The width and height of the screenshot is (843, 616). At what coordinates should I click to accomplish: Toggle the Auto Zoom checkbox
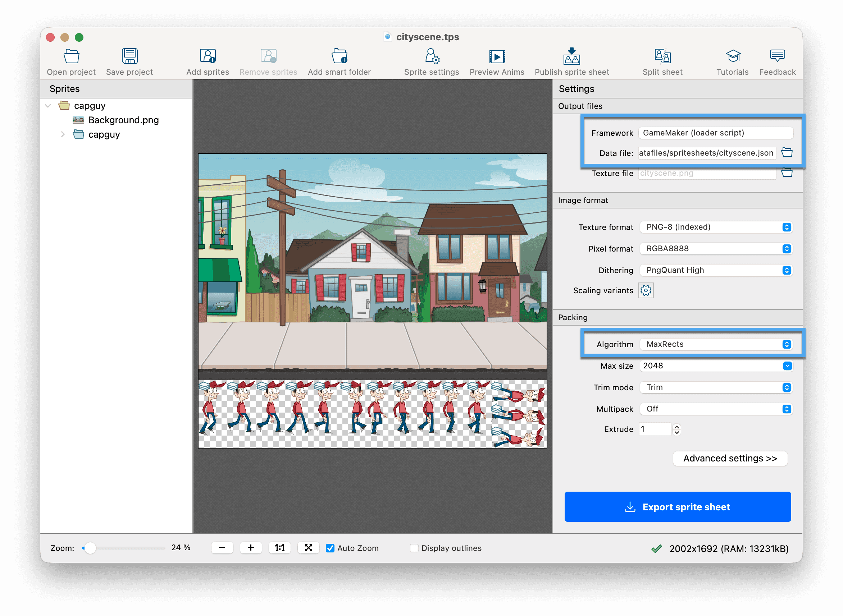tap(330, 548)
